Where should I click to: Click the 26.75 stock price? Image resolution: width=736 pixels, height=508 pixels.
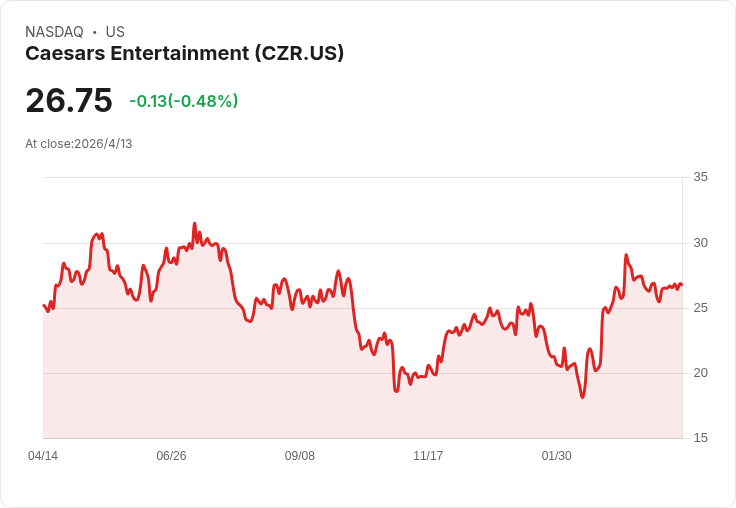pyautogui.click(x=69, y=100)
